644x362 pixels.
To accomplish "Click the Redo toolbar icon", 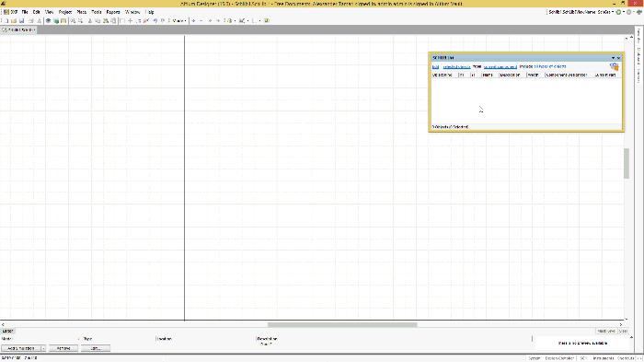I will click(163, 20).
